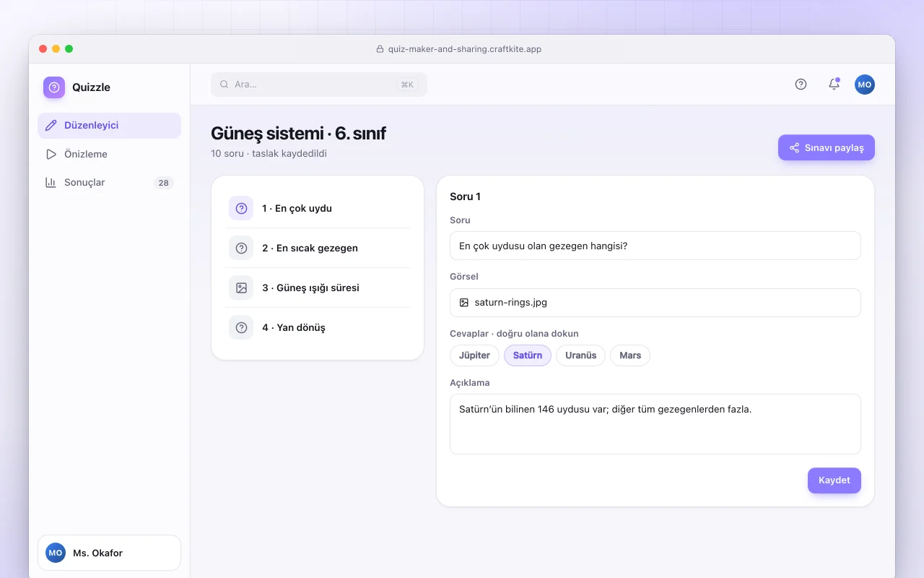Save the question with Kaydet
This screenshot has width=924, height=578.
click(x=834, y=480)
